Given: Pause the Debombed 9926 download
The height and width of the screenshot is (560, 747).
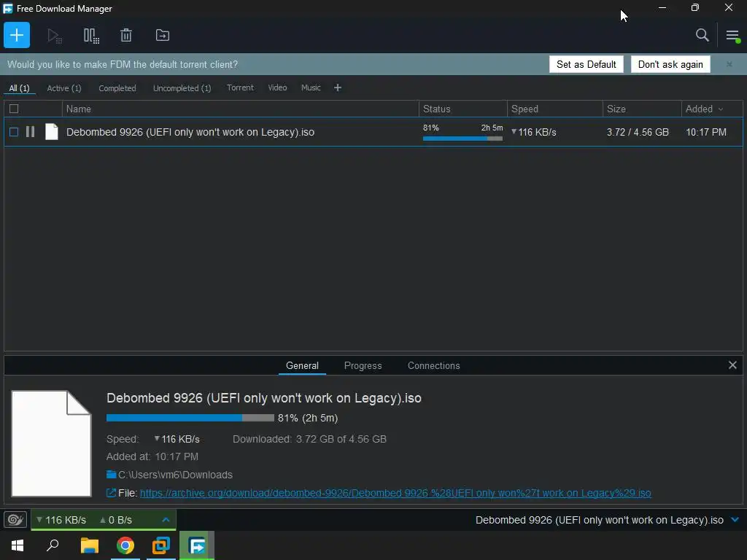Looking at the screenshot, I should 30,132.
